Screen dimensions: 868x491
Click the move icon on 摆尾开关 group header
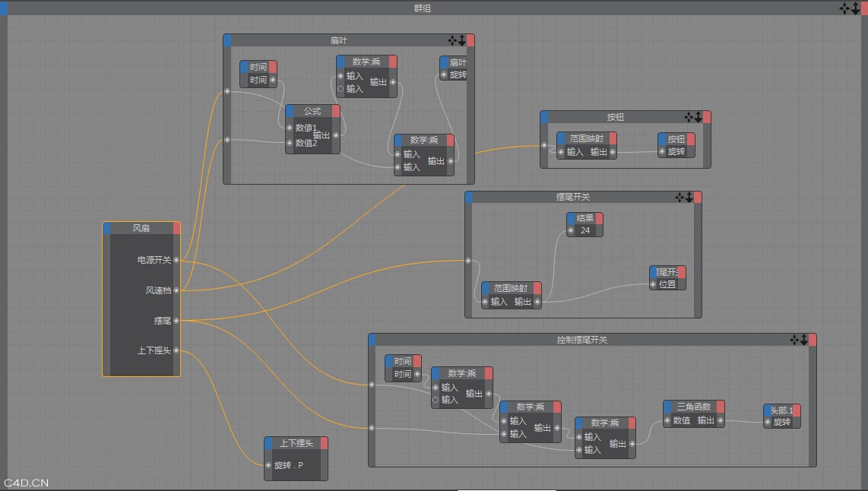pyautogui.click(x=679, y=196)
